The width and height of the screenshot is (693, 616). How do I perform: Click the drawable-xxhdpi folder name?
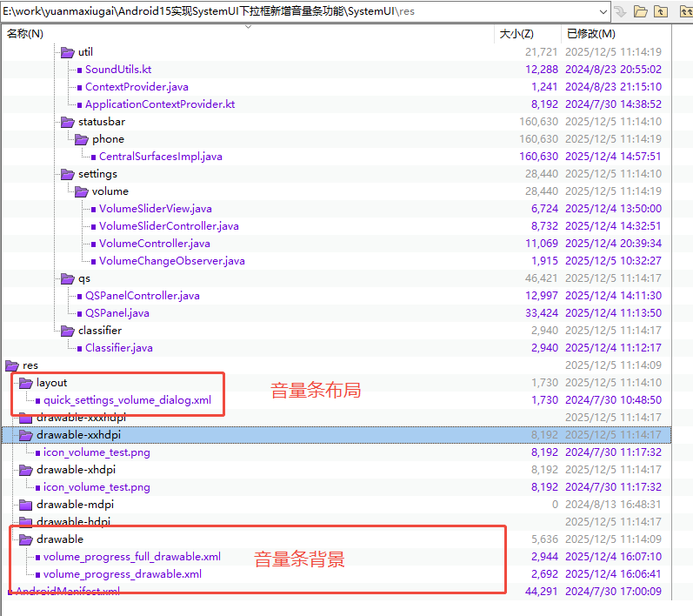click(x=78, y=435)
